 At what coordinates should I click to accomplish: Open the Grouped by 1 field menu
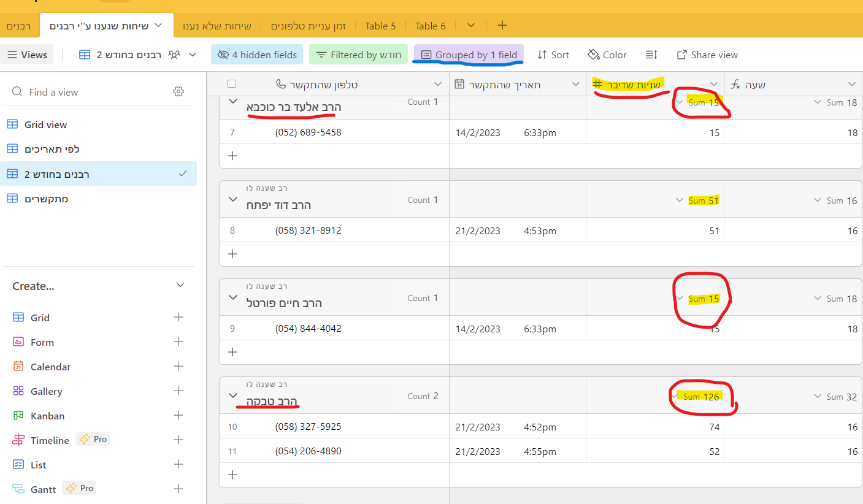click(469, 55)
